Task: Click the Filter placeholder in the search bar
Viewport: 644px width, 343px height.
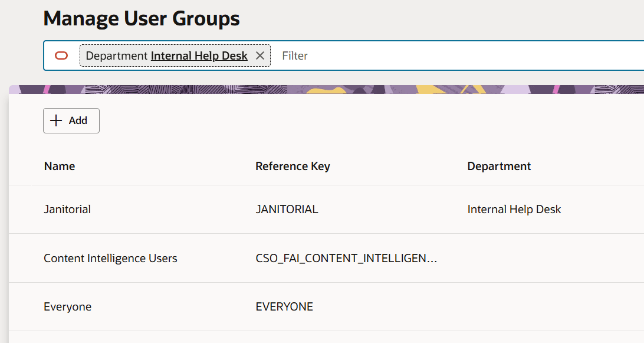Action: (x=294, y=55)
